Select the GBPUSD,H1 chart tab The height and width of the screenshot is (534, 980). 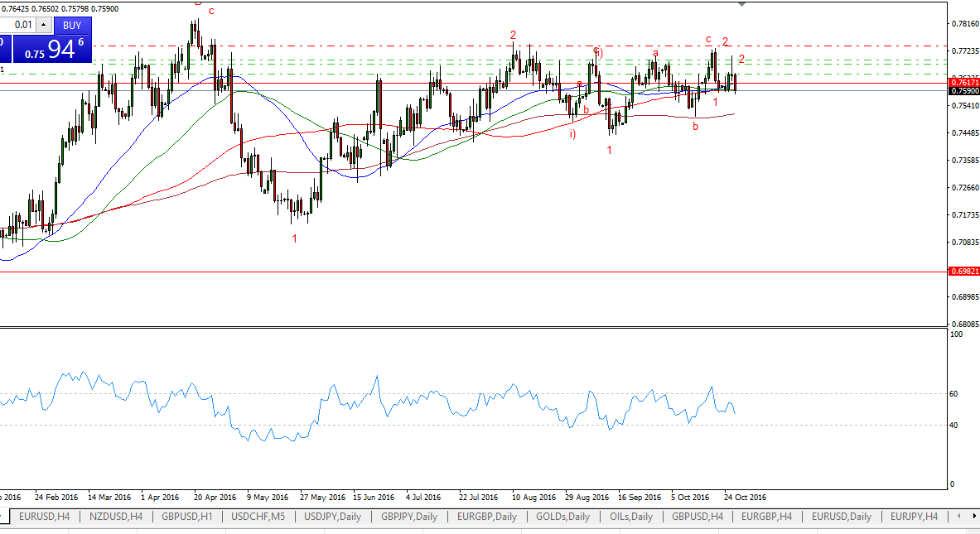[187, 517]
